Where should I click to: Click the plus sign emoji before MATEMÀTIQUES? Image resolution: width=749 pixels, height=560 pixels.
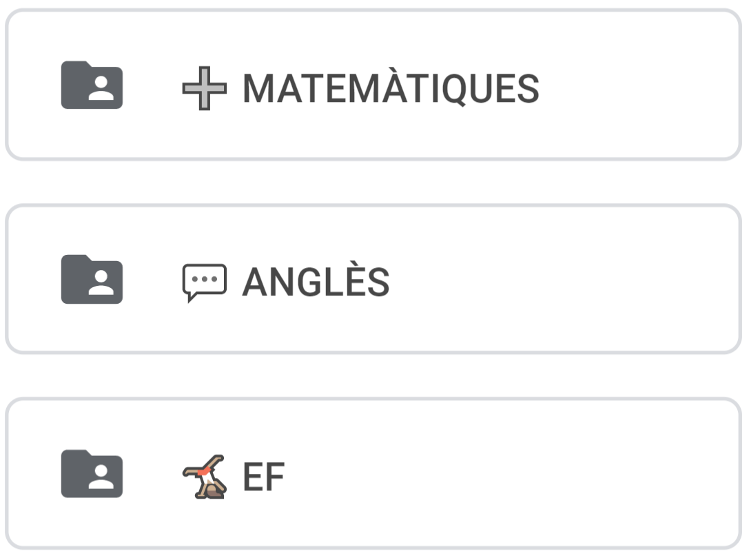click(x=204, y=89)
